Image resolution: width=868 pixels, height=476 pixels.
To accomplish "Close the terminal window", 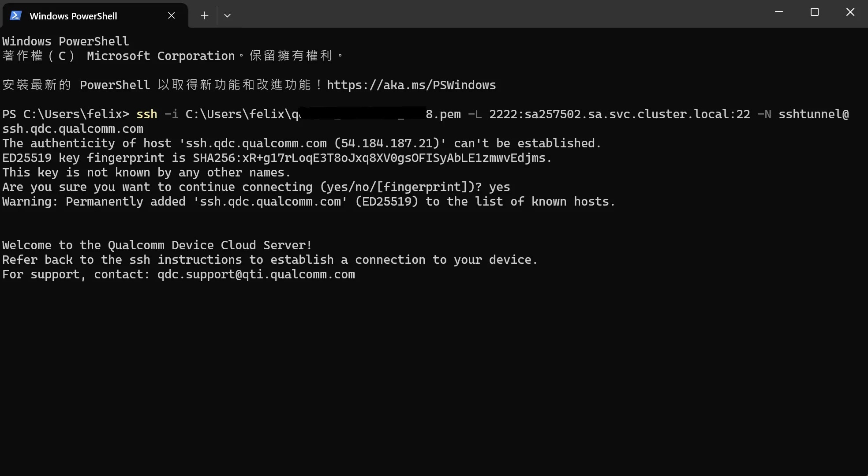I will coord(850,12).
